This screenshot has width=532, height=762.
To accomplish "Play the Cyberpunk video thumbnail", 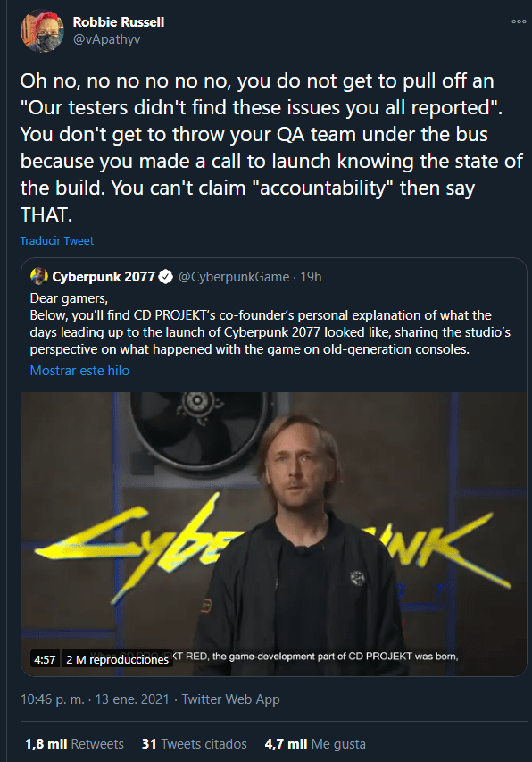I will (x=274, y=533).
